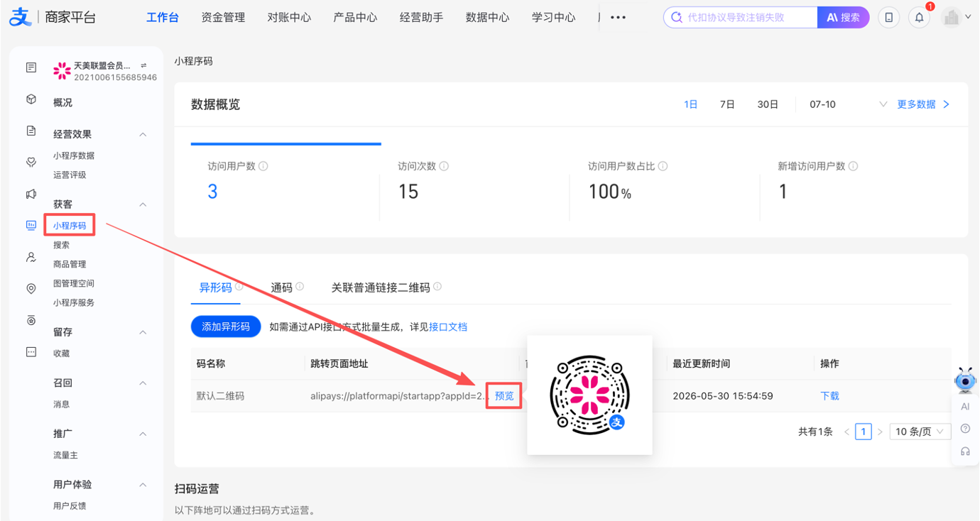This screenshot has height=521, width=980.
Task: Click the notification bell icon
Action: pos(919,18)
